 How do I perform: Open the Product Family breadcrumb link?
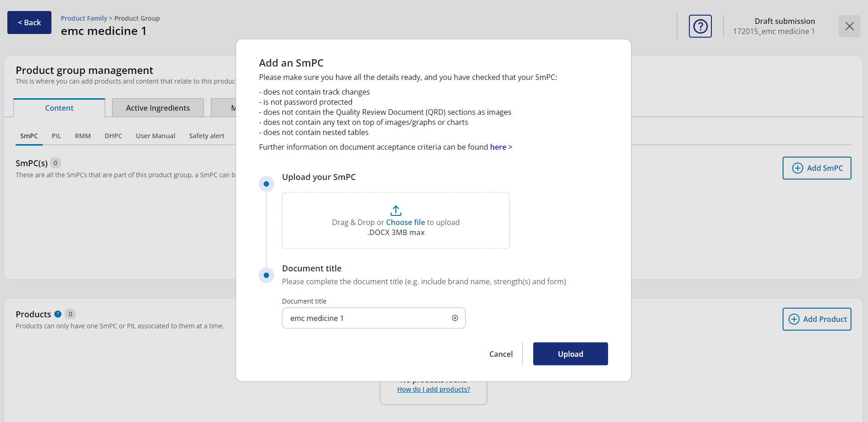pos(84,18)
